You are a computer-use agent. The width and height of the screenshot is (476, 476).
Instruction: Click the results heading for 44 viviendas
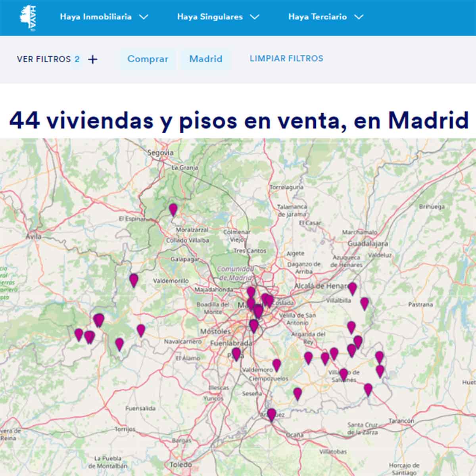[238, 121]
